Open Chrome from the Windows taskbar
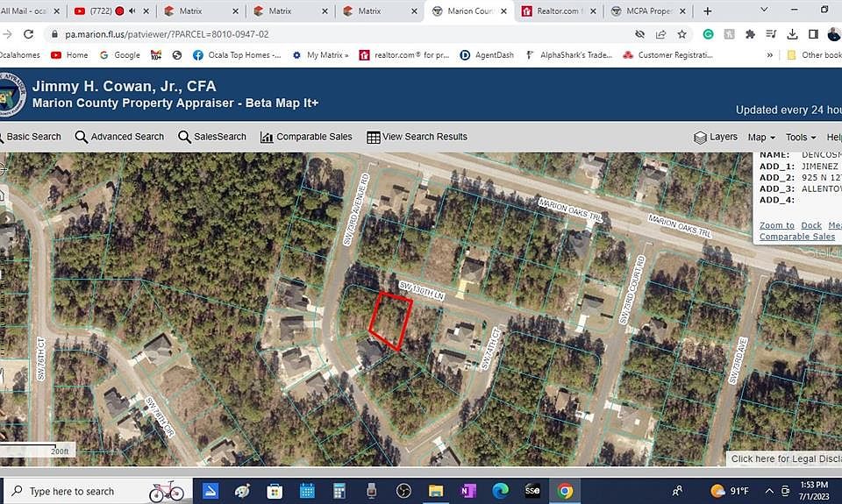842x504 pixels. pos(564,491)
